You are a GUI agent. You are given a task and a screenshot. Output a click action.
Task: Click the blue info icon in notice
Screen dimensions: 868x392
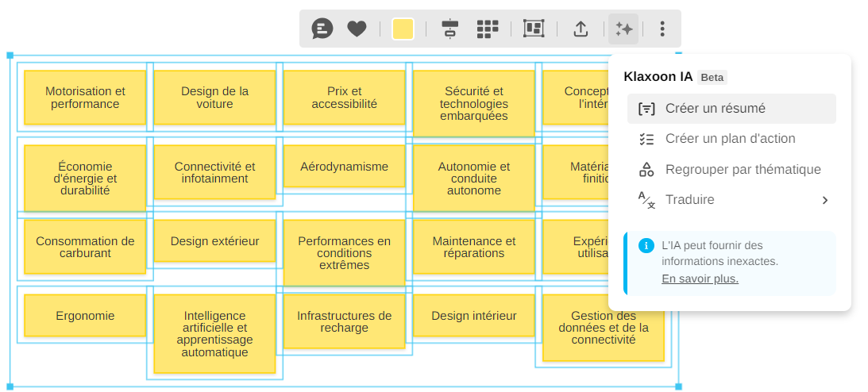(646, 246)
